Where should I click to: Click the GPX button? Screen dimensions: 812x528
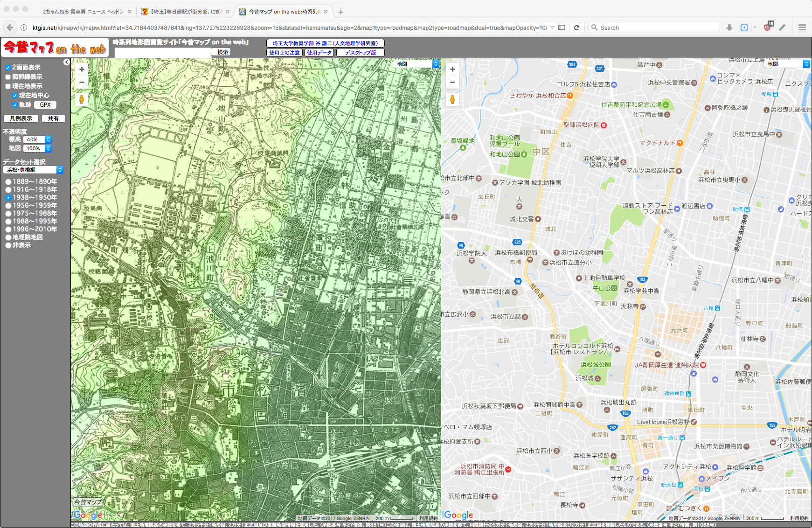(x=45, y=105)
